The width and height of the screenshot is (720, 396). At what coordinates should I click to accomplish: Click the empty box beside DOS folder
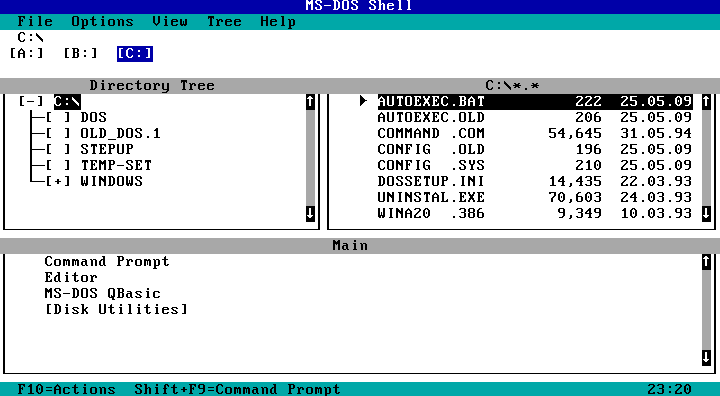(58, 117)
